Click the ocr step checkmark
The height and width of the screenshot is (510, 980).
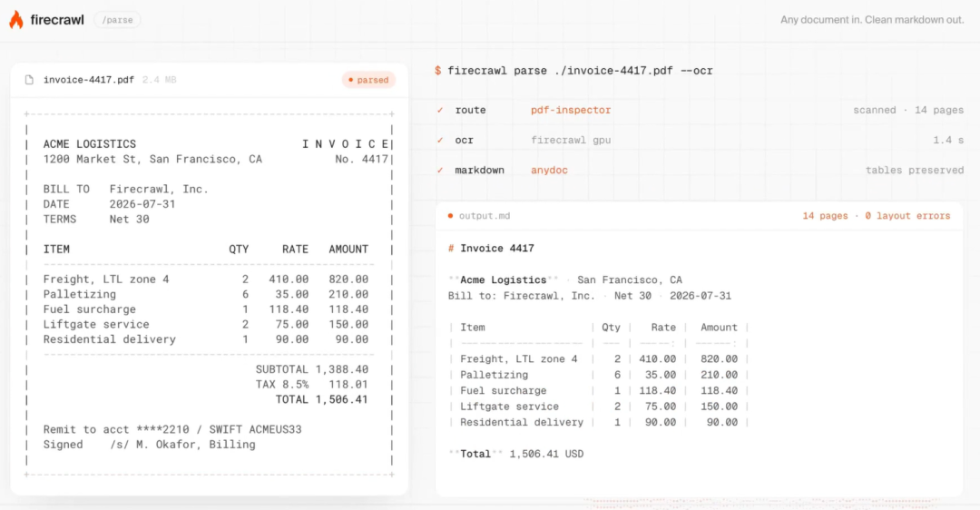(x=440, y=140)
